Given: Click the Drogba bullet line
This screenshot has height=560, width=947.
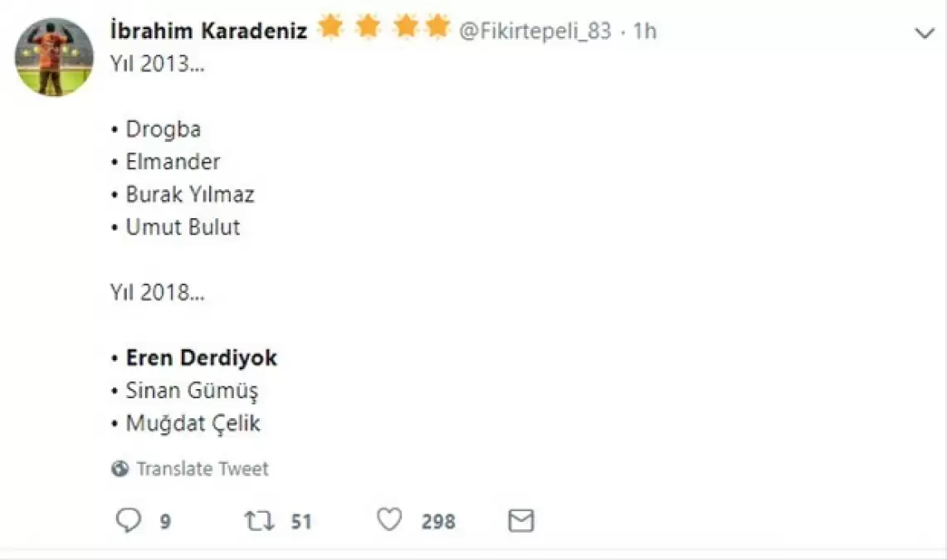Looking at the screenshot, I should coord(163,129).
